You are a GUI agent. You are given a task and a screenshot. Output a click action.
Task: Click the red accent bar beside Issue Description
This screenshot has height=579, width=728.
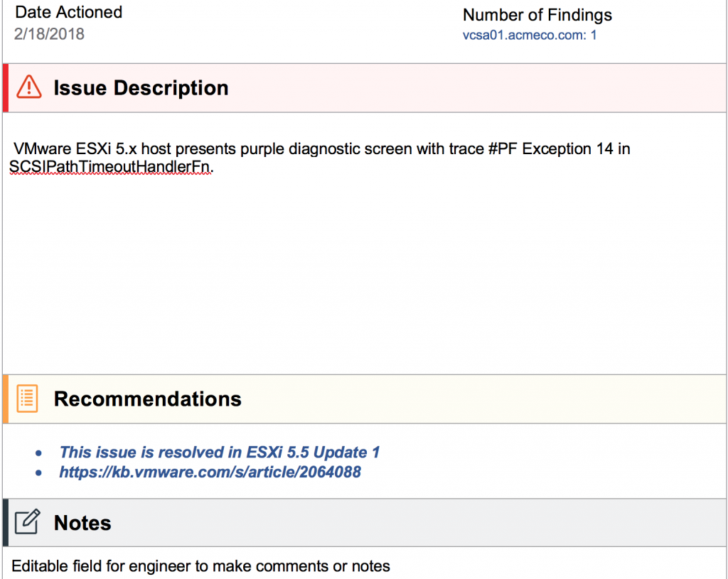coord(6,88)
